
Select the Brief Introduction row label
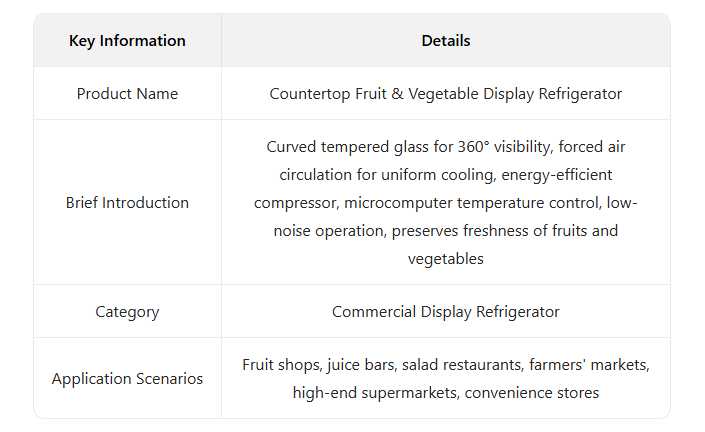pos(127,203)
